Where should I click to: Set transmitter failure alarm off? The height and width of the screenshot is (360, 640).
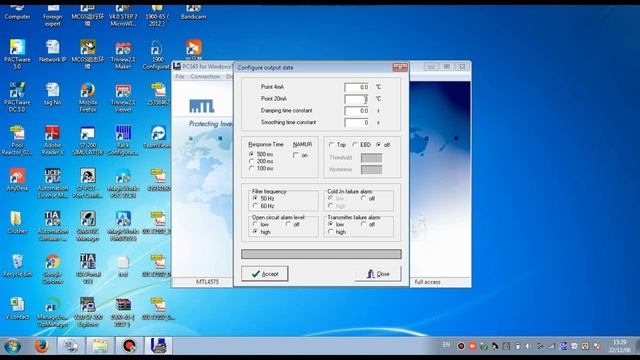point(363,224)
